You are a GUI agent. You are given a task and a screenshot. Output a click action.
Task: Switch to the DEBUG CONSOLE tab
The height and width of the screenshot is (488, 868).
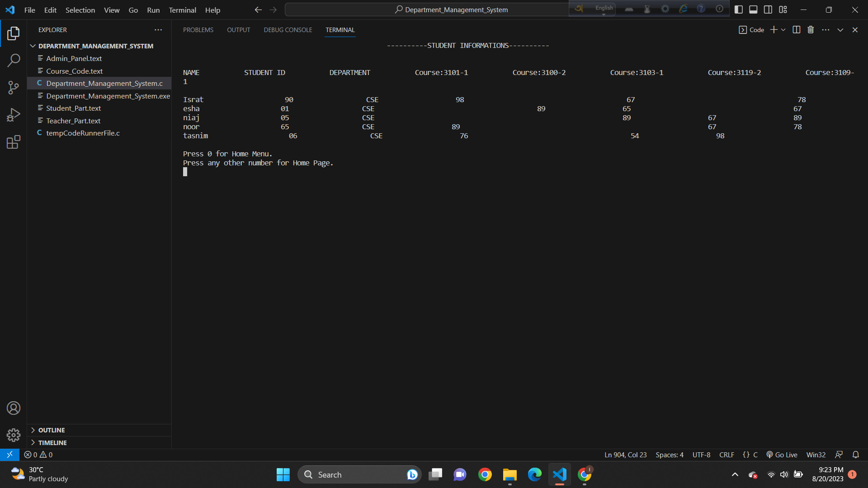click(x=288, y=30)
